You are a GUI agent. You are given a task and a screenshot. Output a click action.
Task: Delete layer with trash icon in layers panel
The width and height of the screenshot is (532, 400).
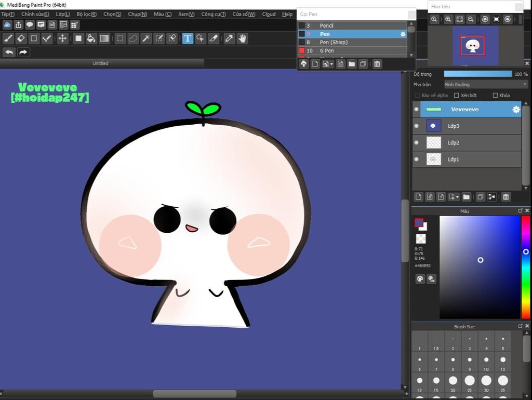pos(506,197)
